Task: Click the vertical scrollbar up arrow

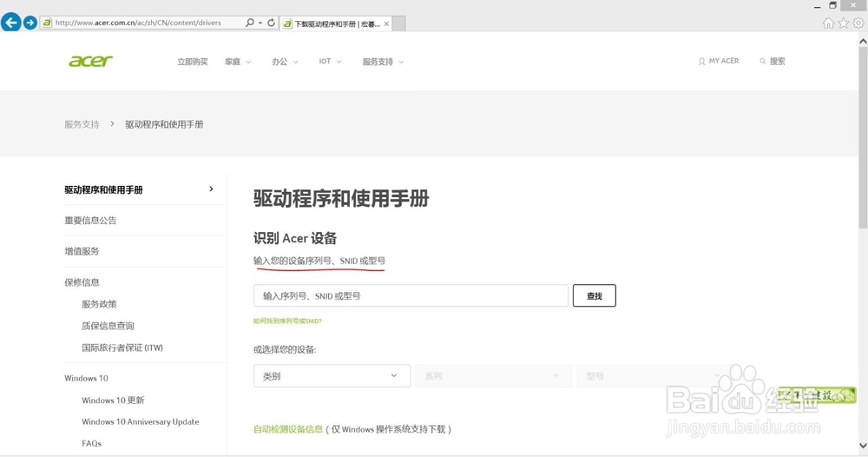Action: pos(863,41)
